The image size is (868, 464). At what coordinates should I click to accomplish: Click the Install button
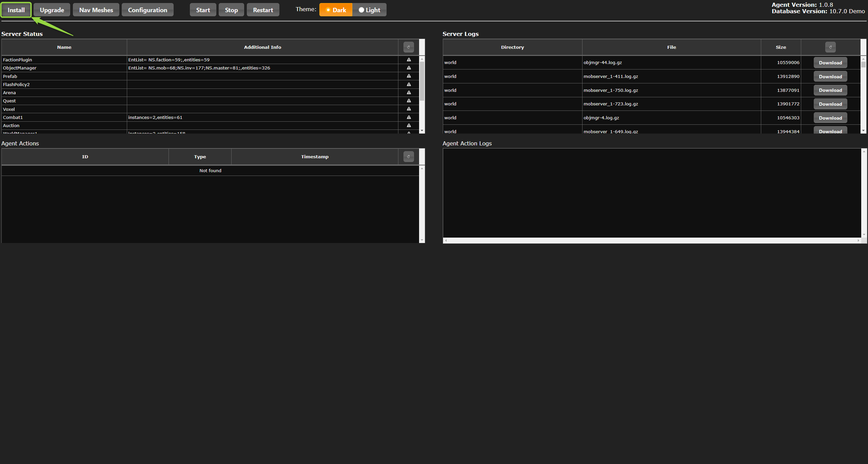pyautogui.click(x=16, y=10)
